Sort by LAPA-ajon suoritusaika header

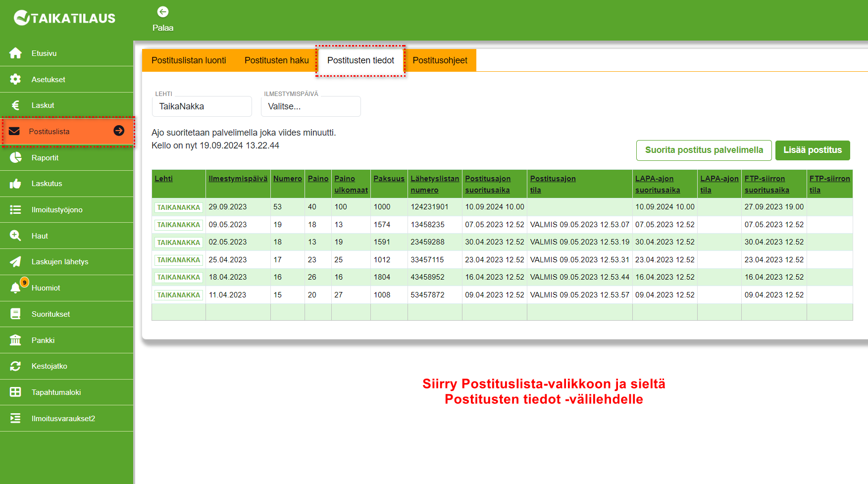tap(658, 184)
